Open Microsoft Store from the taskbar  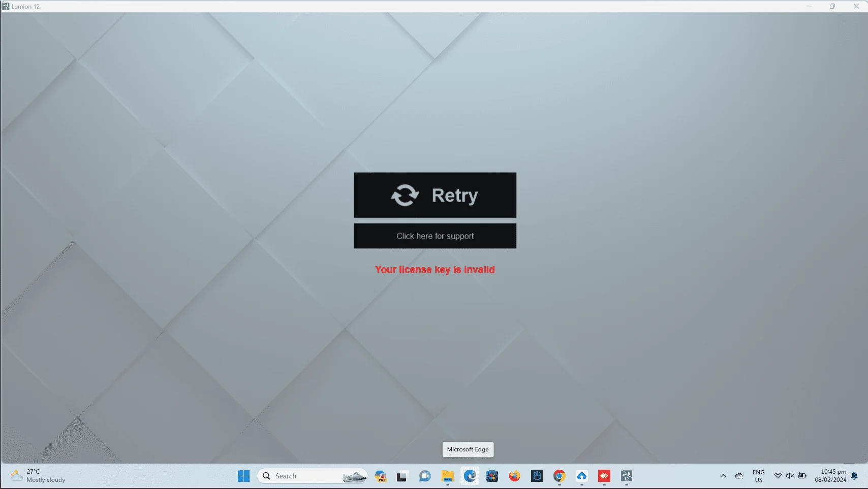492,476
